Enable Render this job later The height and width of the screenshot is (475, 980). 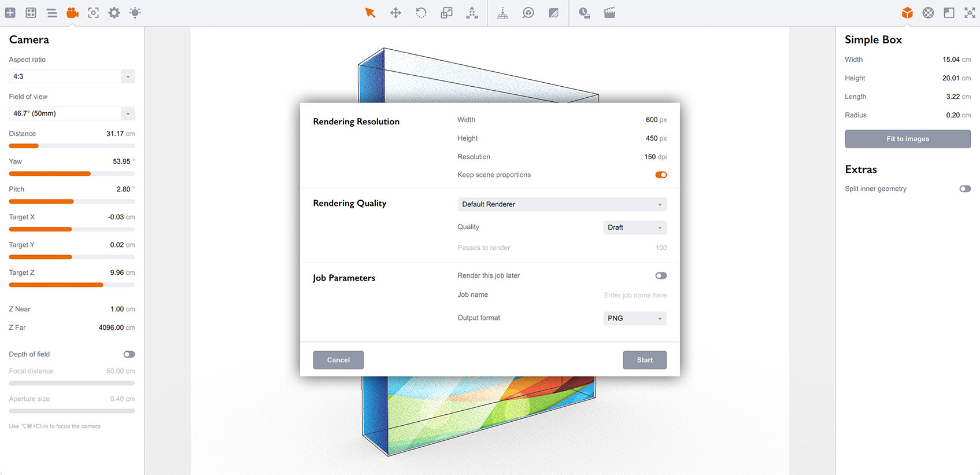point(661,275)
